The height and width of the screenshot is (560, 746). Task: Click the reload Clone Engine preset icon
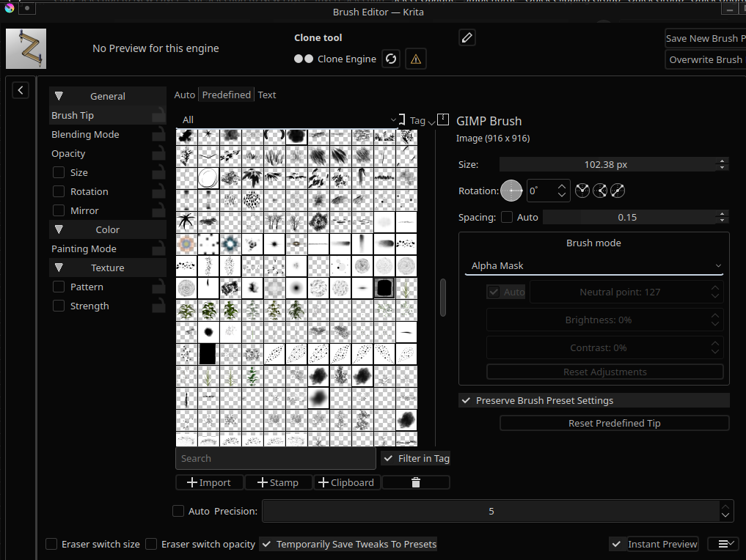tap(390, 59)
